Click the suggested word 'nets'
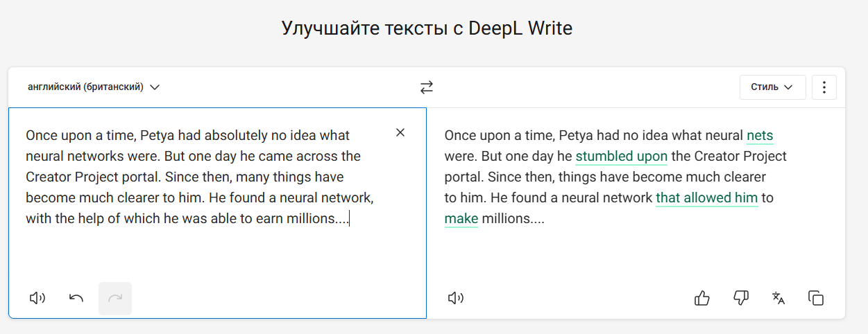The height and width of the screenshot is (334, 868). coord(760,135)
